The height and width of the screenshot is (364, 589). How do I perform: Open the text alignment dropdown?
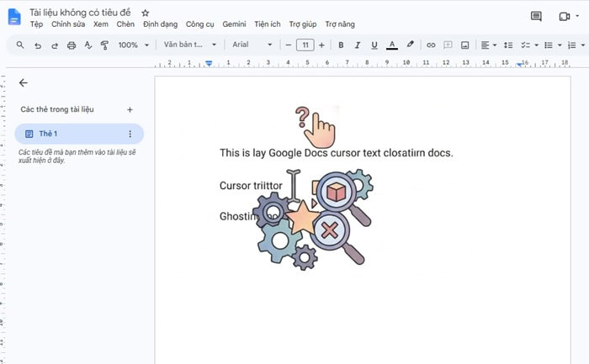(x=489, y=45)
